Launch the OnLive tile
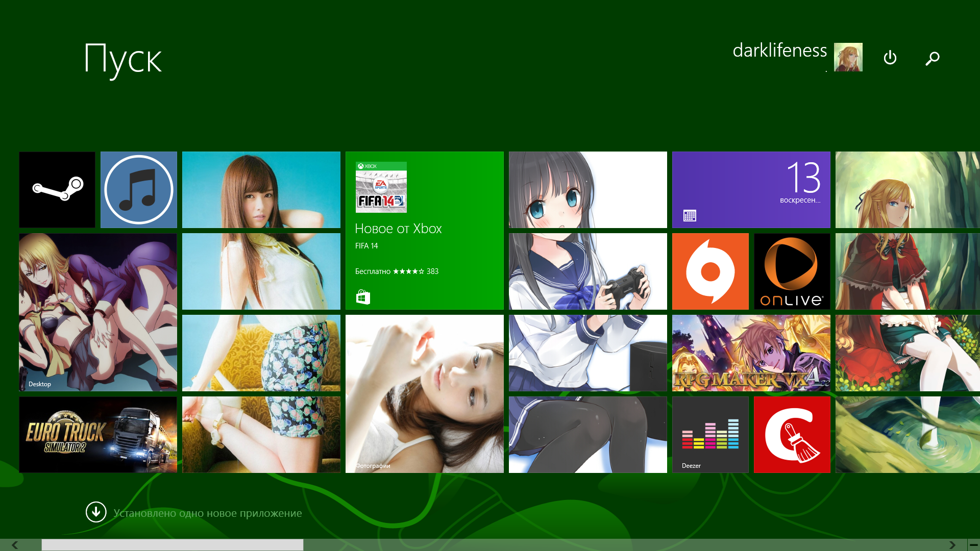The image size is (980, 551). point(792,271)
